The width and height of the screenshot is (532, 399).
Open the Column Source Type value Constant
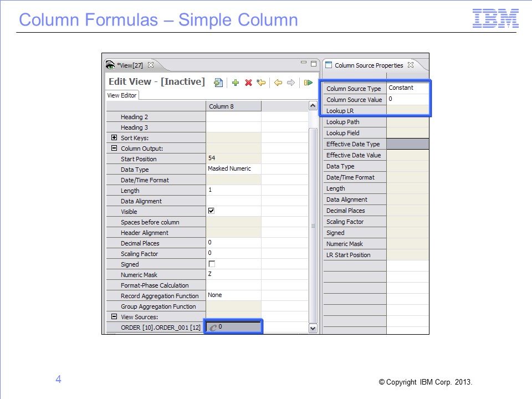click(407, 88)
